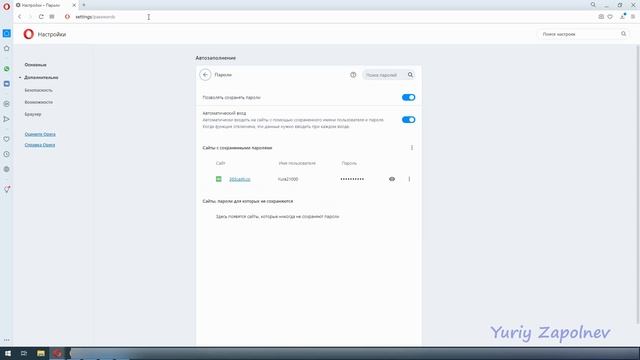The image size is (640, 360).
Task: Open the Opera main menu logo
Action: click(6, 7)
